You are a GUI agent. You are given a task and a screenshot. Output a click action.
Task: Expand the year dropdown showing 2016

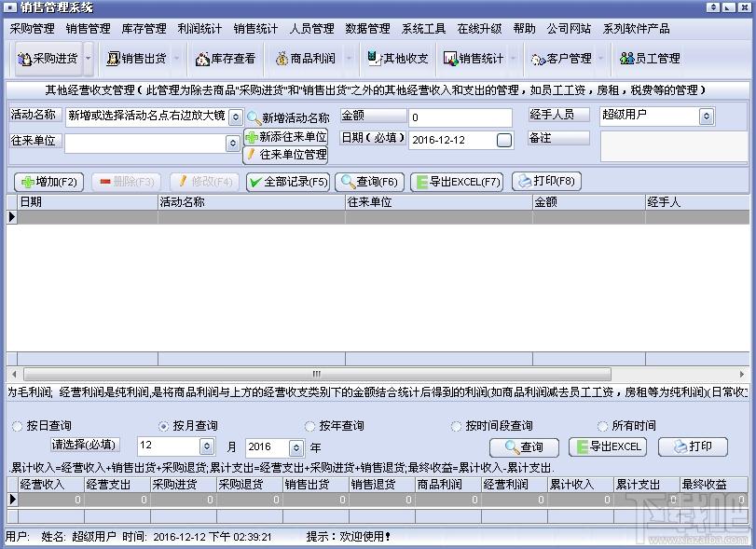pos(296,447)
